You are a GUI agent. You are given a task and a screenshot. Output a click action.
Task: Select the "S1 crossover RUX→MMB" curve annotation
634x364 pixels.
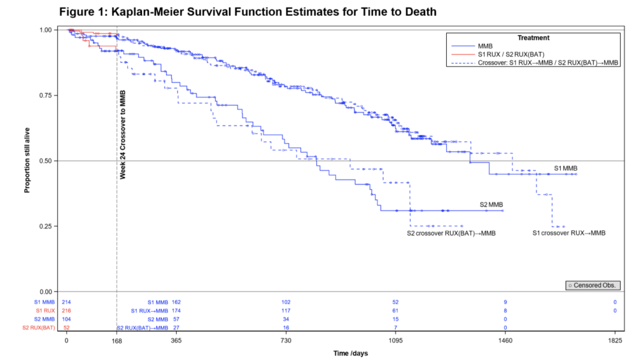click(x=568, y=233)
